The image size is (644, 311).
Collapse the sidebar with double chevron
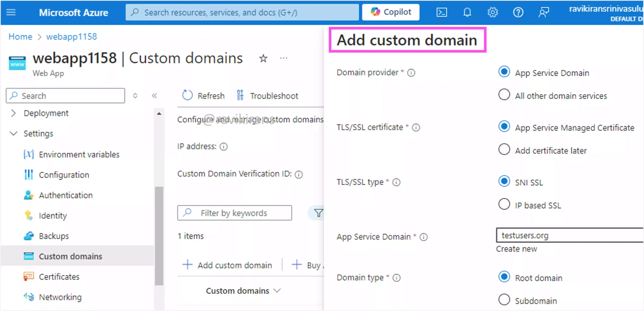pyautogui.click(x=154, y=96)
